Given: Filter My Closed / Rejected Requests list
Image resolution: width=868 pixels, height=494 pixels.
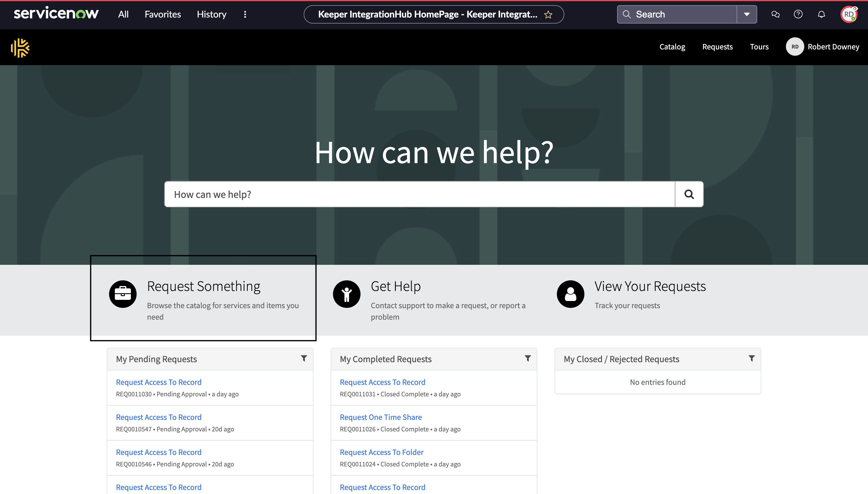Looking at the screenshot, I should click(x=751, y=358).
